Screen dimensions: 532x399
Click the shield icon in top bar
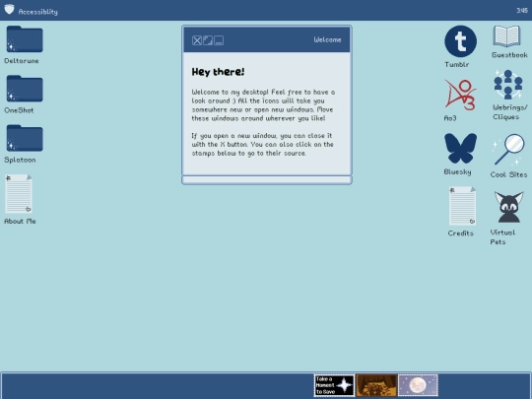9,9
